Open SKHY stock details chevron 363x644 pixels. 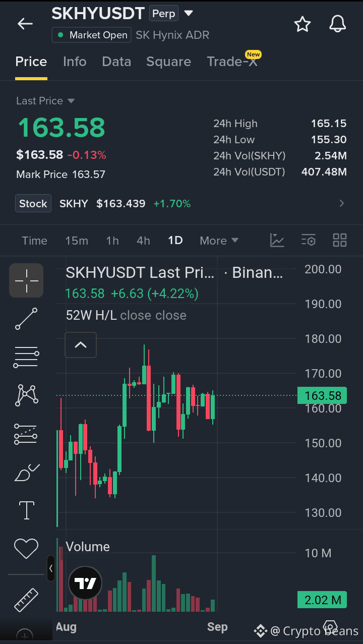pyautogui.click(x=342, y=204)
